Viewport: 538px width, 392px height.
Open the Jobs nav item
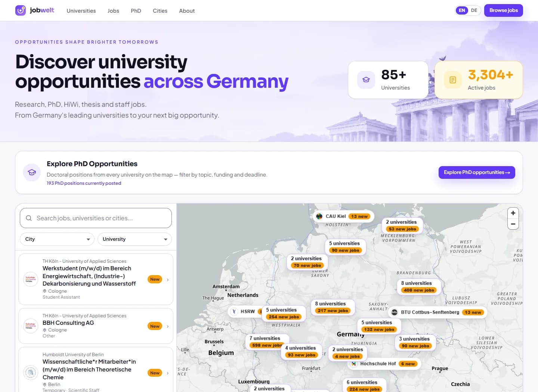point(113,11)
